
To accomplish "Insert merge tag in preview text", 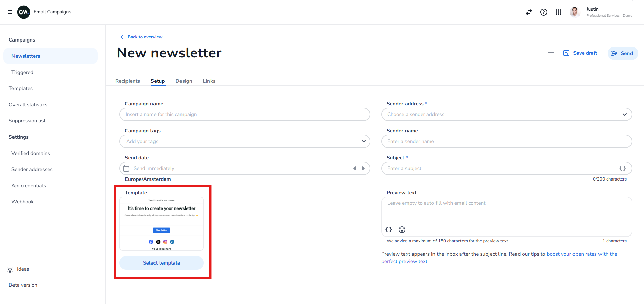I will (389, 230).
